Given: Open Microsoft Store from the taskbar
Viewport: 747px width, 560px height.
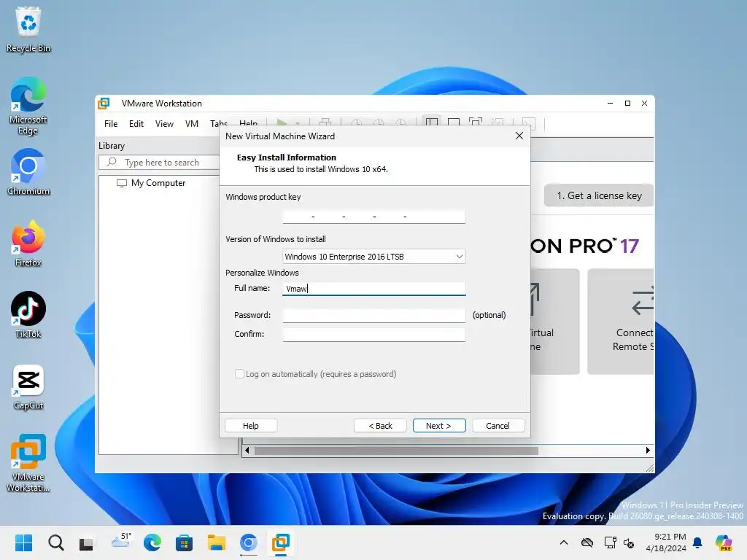Looking at the screenshot, I should click(184, 542).
